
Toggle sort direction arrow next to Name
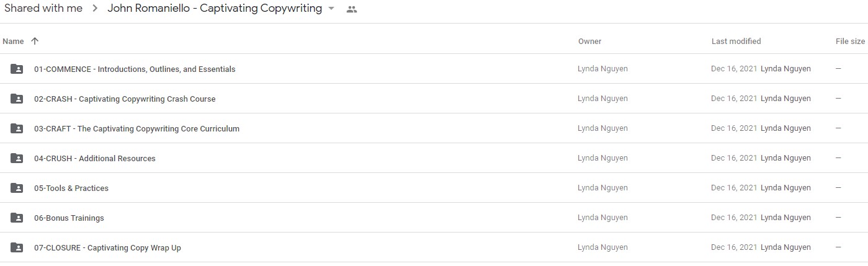point(35,41)
